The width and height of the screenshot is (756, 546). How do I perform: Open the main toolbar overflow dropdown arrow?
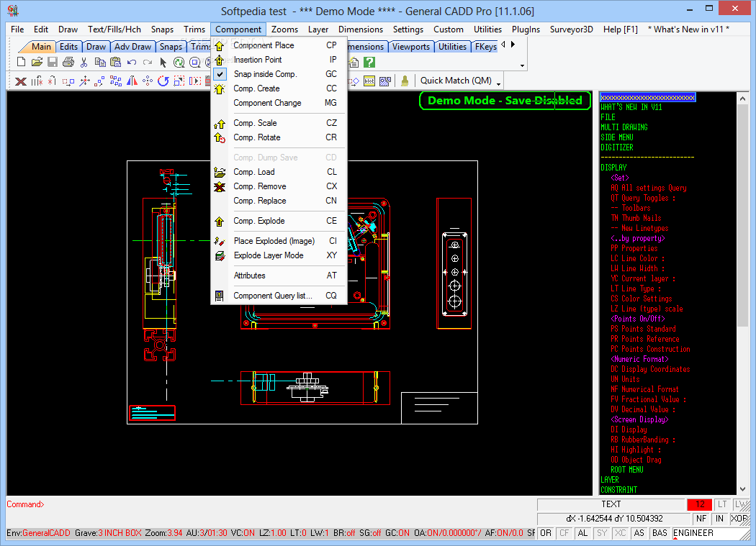click(x=522, y=65)
